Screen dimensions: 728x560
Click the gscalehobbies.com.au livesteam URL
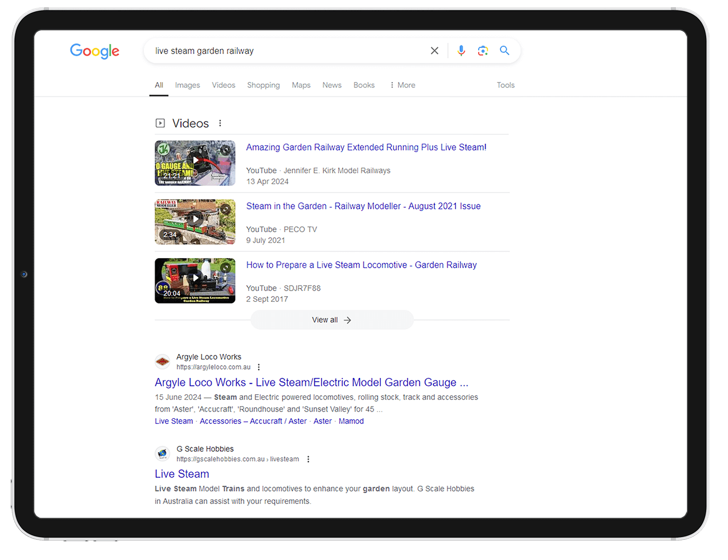tap(237, 459)
